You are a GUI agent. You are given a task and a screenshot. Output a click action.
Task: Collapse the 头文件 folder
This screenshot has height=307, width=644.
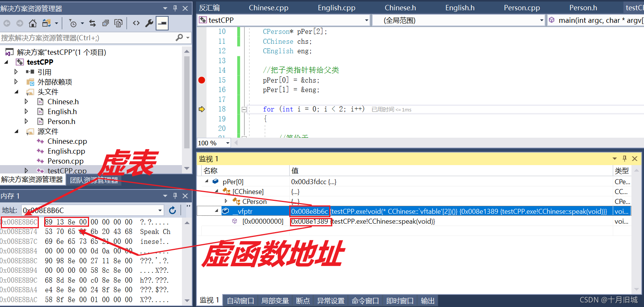pos(16,92)
